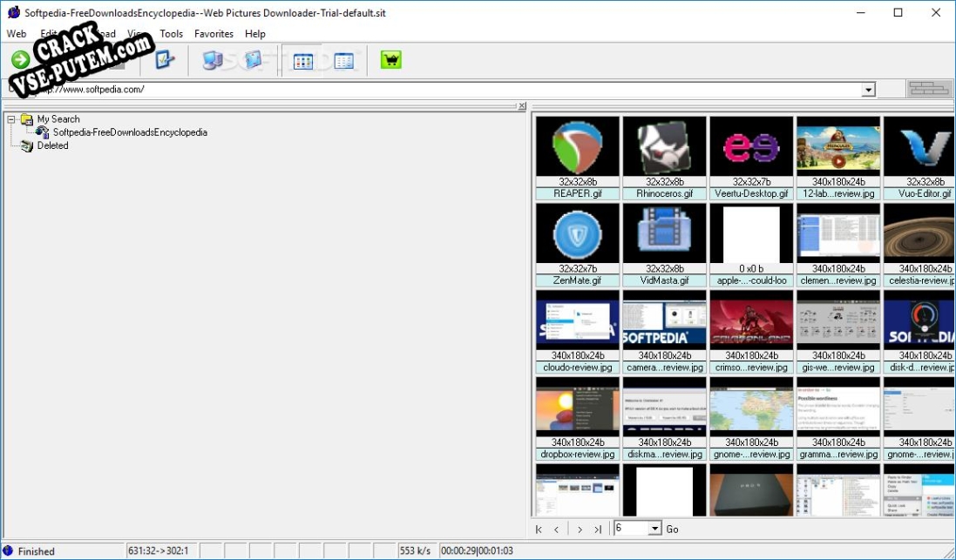Go to the next thumbnail page
Screen dimensions: 956x560
(579, 528)
